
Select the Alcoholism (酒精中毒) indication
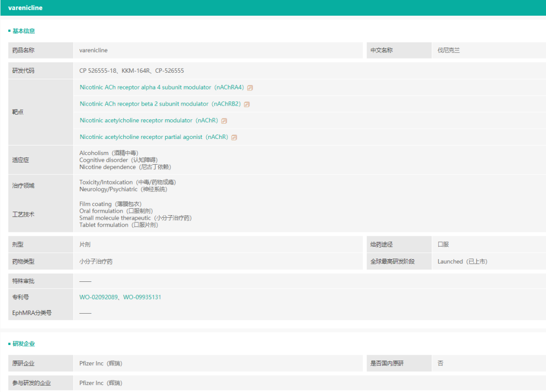point(109,153)
